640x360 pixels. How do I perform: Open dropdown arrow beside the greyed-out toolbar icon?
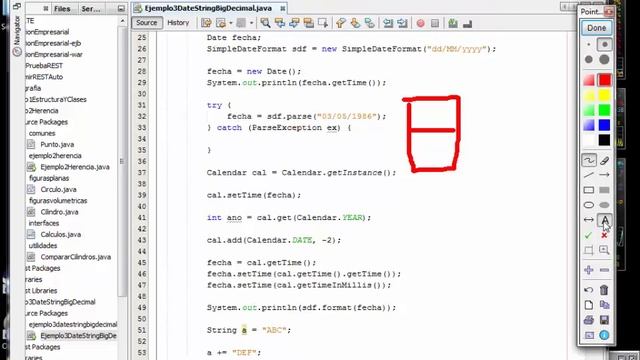point(251,23)
